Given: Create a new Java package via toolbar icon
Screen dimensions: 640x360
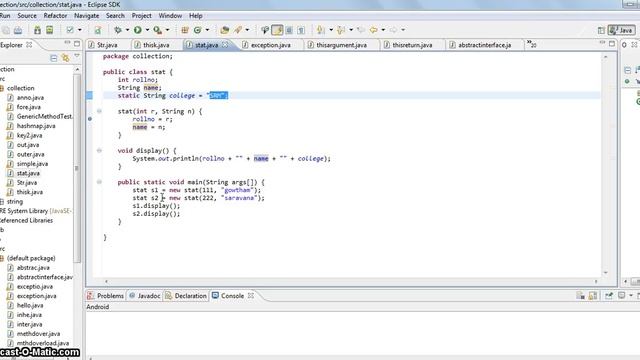Looking at the screenshot, I should pyautogui.click(x=185, y=30).
